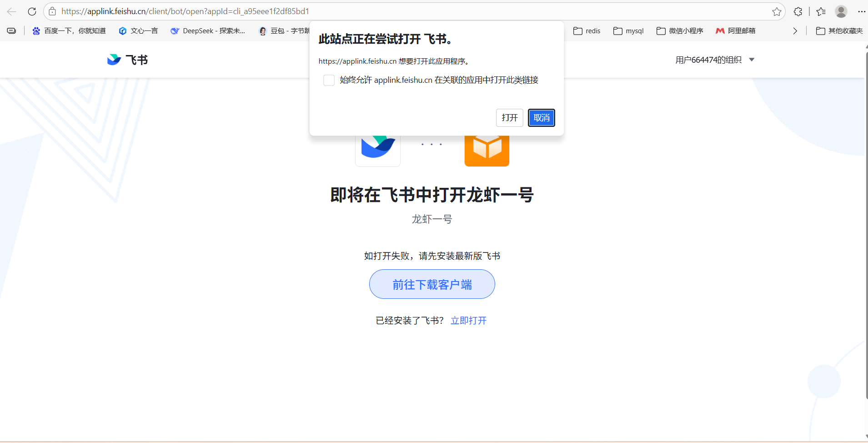Click the Feishu app icon thumbnail
The image size is (868, 443).
(x=378, y=151)
